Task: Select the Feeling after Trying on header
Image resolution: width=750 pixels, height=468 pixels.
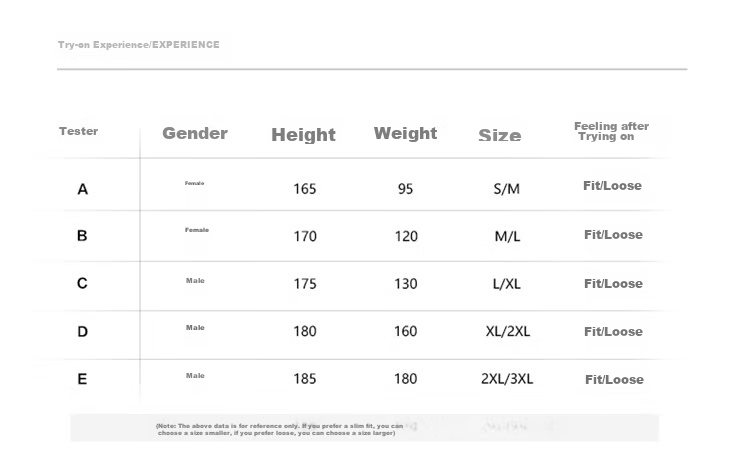Action: pyautogui.click(x=611, y=131)
